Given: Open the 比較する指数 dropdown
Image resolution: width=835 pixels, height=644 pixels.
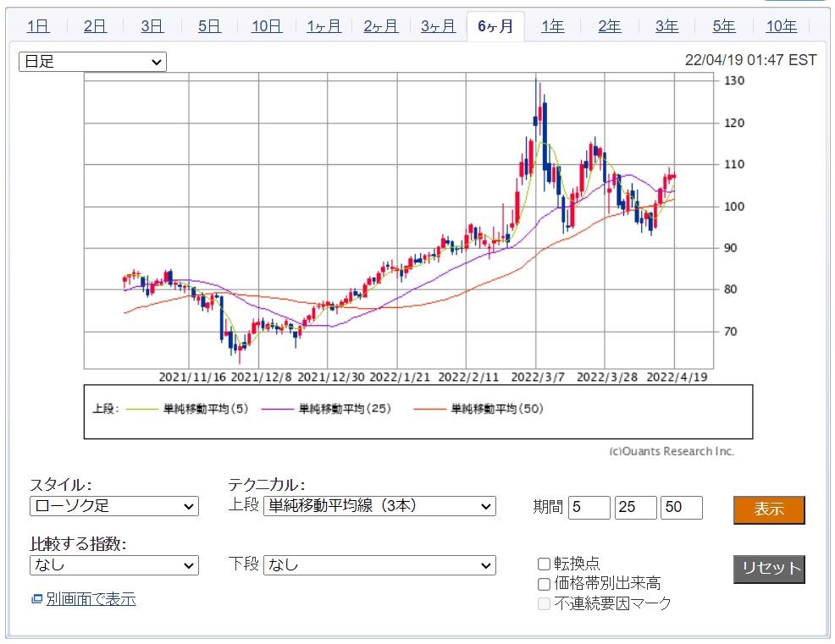Looking at the screenshot, I should click(114, 564).
